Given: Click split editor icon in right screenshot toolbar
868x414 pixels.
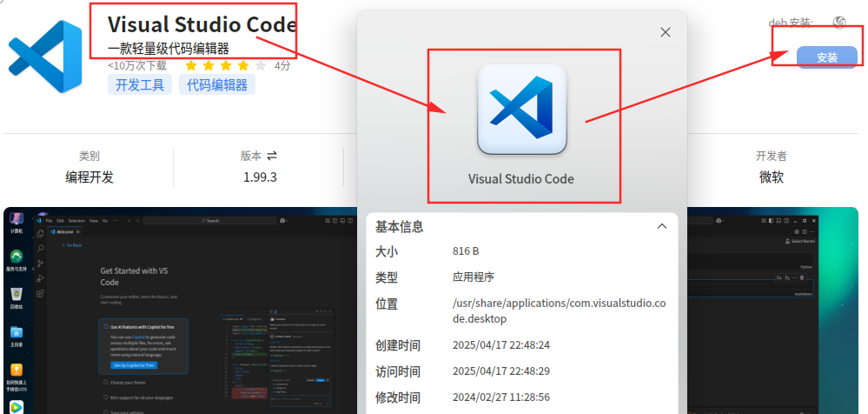Looking at the screenshot, I should 805,231.
